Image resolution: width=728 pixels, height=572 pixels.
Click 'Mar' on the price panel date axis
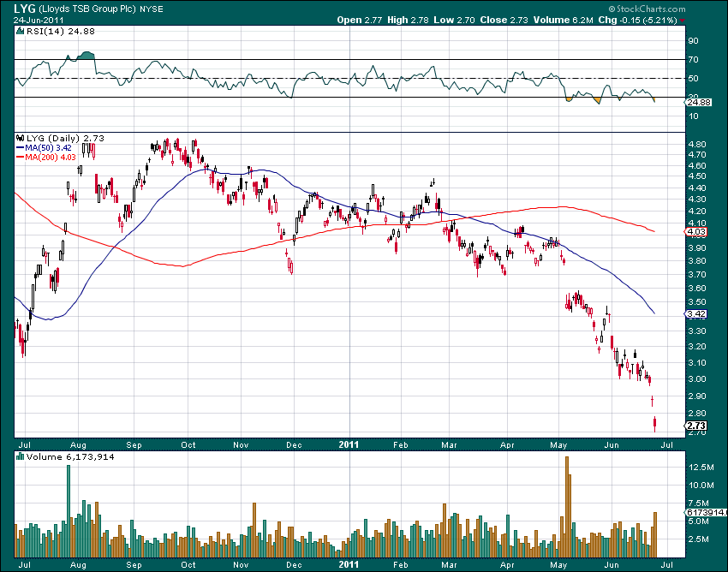tap(449, 444)
